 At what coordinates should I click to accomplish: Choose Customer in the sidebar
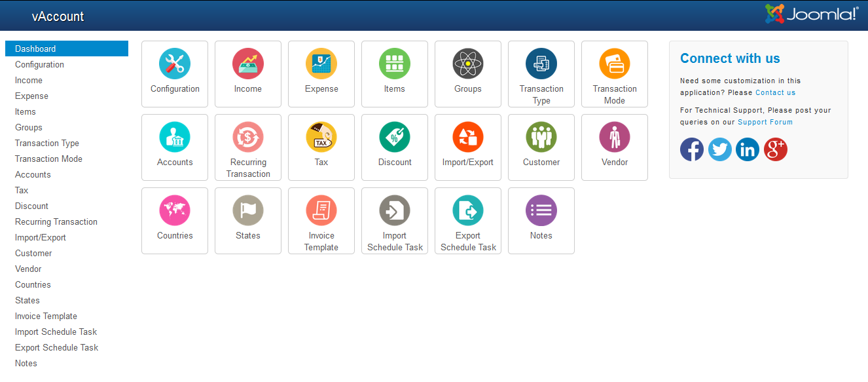[x=67, y=253]
